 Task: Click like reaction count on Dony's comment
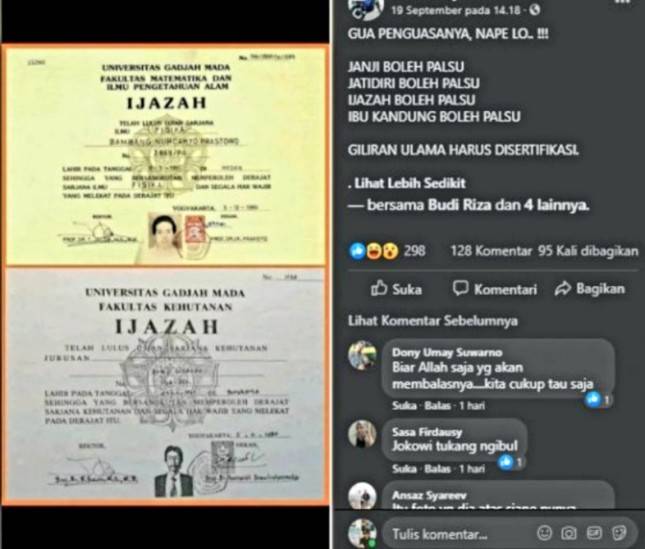tap(599, 399)
